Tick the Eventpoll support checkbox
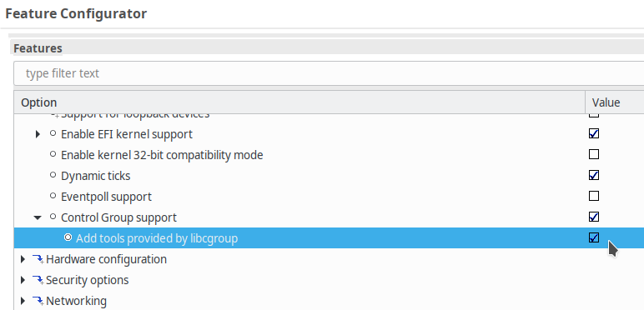Viewport: 644px width, 310px height. (594, 196)
